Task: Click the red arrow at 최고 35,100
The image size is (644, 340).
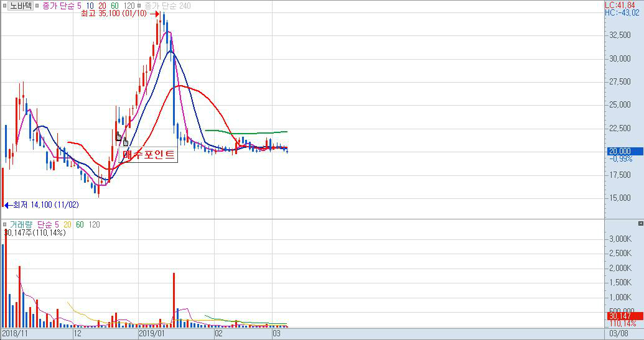Action: tap(155, 14)
